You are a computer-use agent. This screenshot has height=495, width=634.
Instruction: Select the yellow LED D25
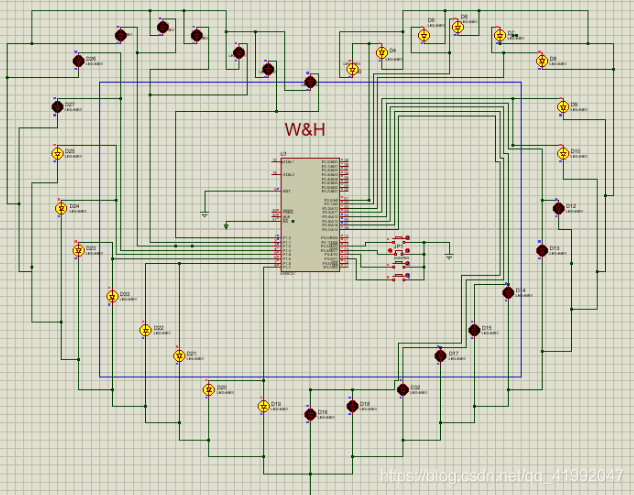point(57,153)
